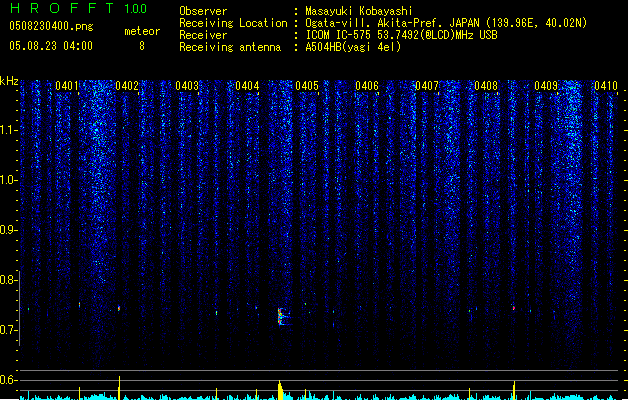
Task: Click the date stamp 05.08.23 04:00
Action: [51, 46]
